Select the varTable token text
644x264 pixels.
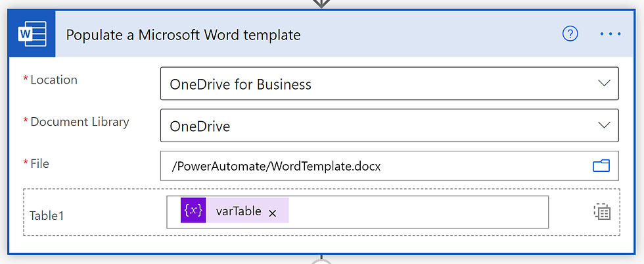click(239, 211)
